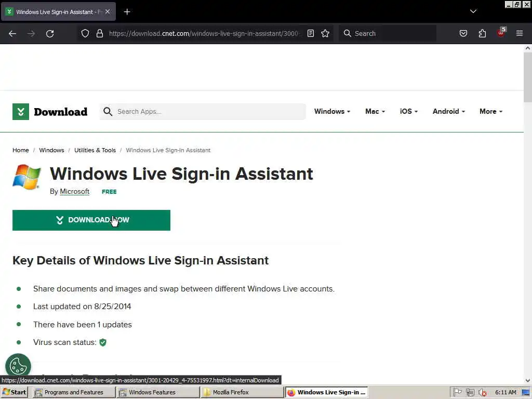Open the Extensions puzzle icon

click(x=482, y=33)
